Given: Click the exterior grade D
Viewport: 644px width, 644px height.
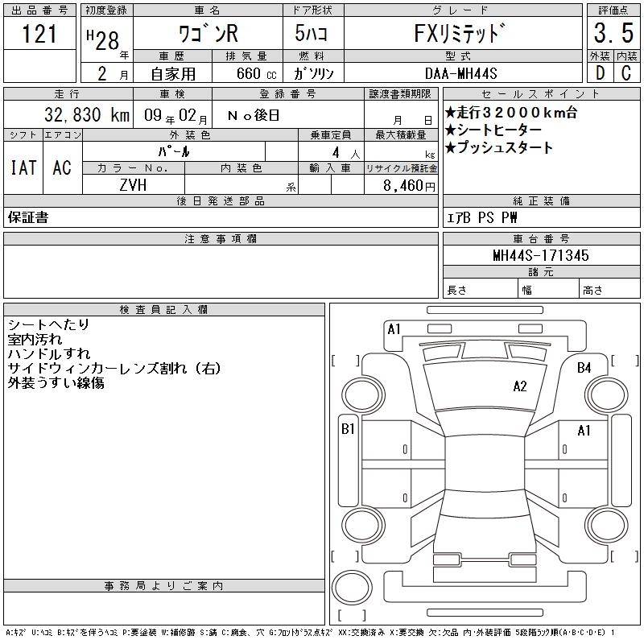Looking at the screenshot, I should pos(600,73).
